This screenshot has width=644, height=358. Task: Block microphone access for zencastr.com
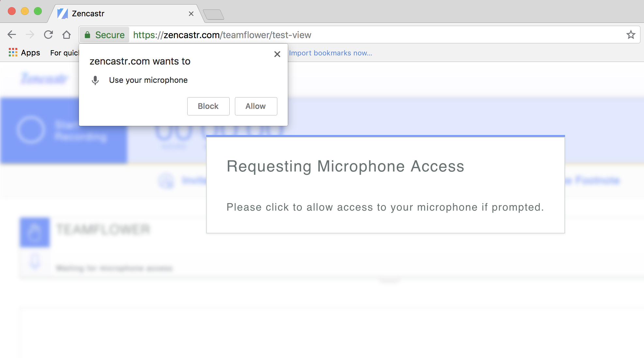(208, 106)
